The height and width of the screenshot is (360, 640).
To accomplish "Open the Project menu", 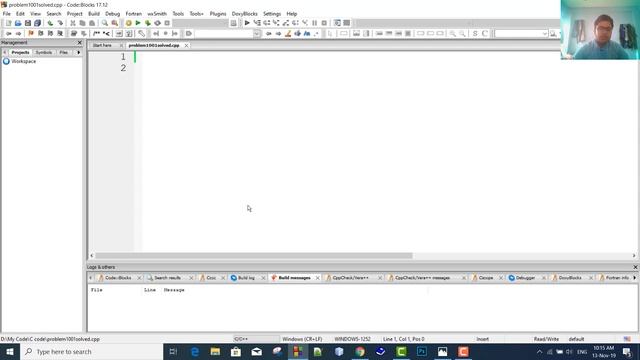I will [74, 14].
